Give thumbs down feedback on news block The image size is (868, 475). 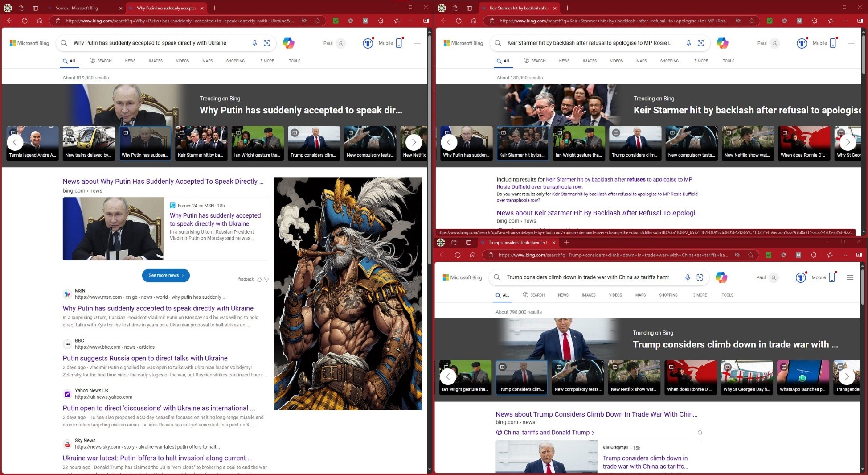point(266,279)
